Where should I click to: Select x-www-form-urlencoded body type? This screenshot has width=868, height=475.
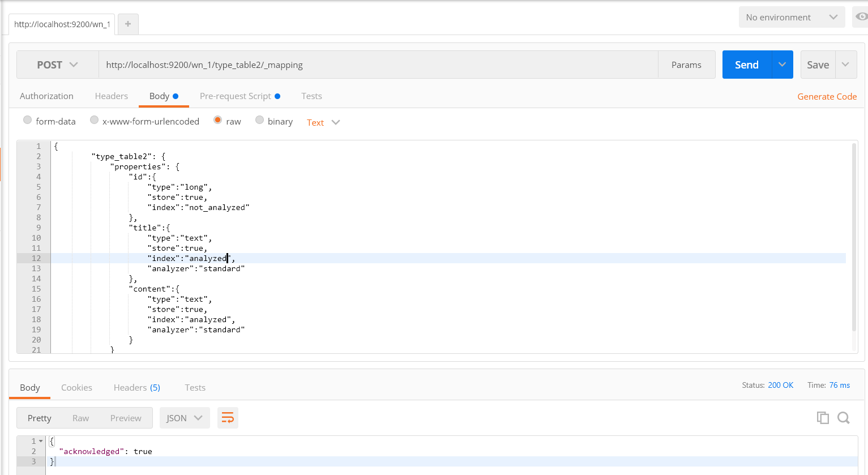[x=95, y=120]
